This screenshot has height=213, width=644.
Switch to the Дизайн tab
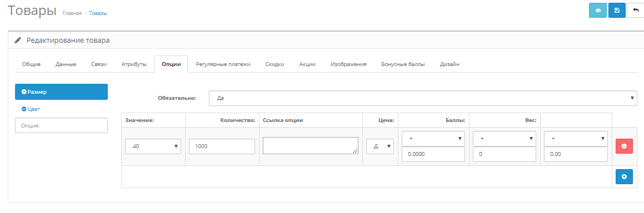[450, 64]
